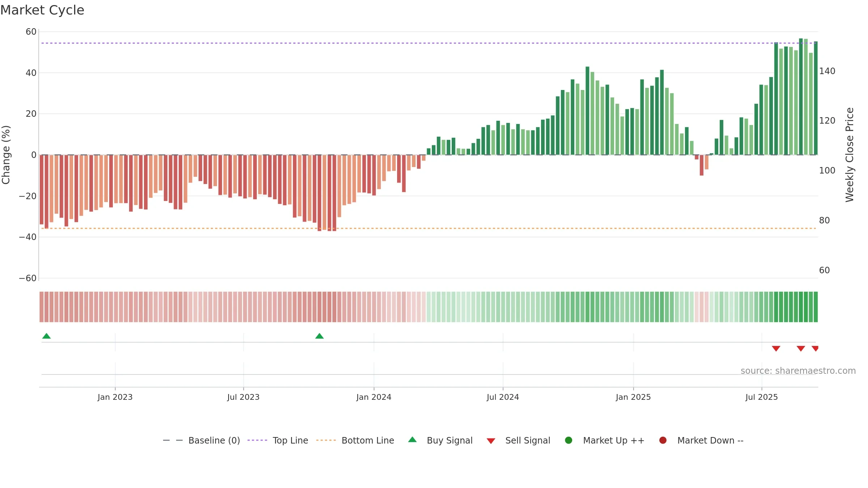
Task: Click the Buy Signal legend entry
Action: pos(440,440)
